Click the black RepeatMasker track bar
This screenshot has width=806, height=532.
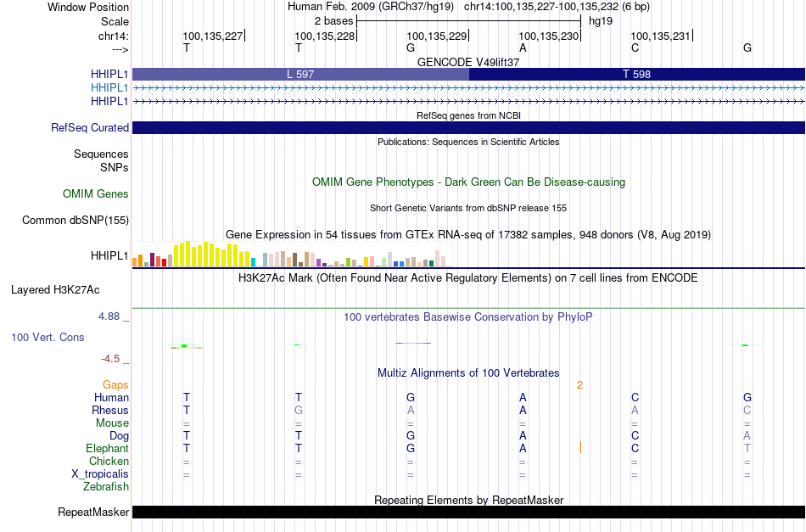coord(468,512)
